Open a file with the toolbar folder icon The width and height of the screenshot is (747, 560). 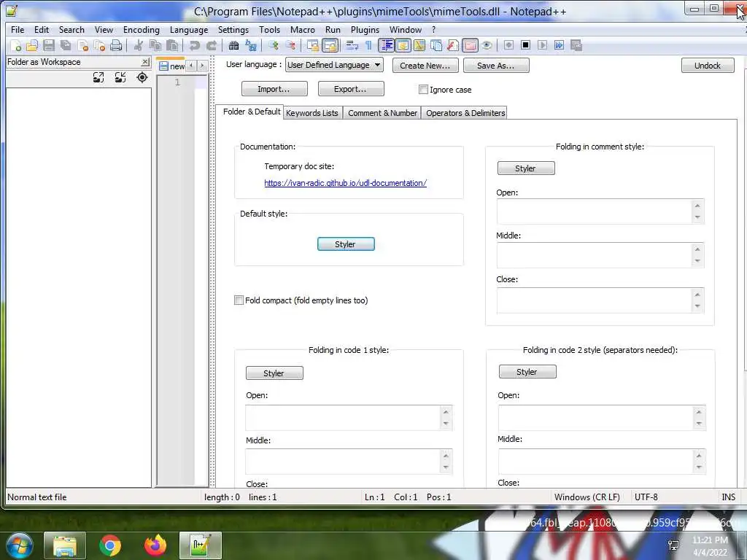coord(32,45)
